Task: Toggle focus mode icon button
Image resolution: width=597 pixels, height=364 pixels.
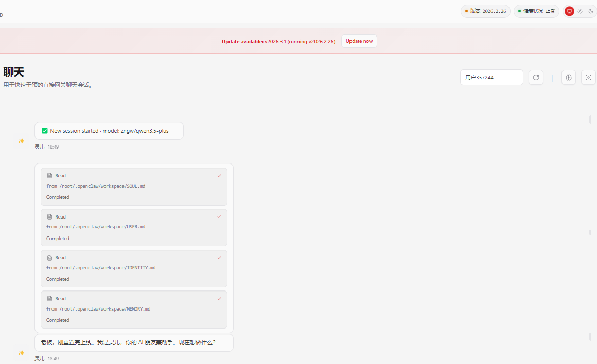Action: click(588, 77)
